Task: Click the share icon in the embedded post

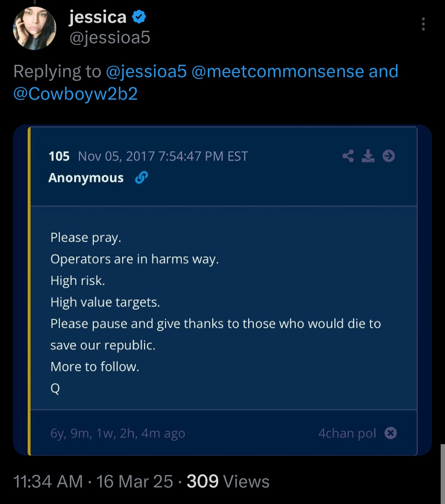Action: tap(348, 156)
